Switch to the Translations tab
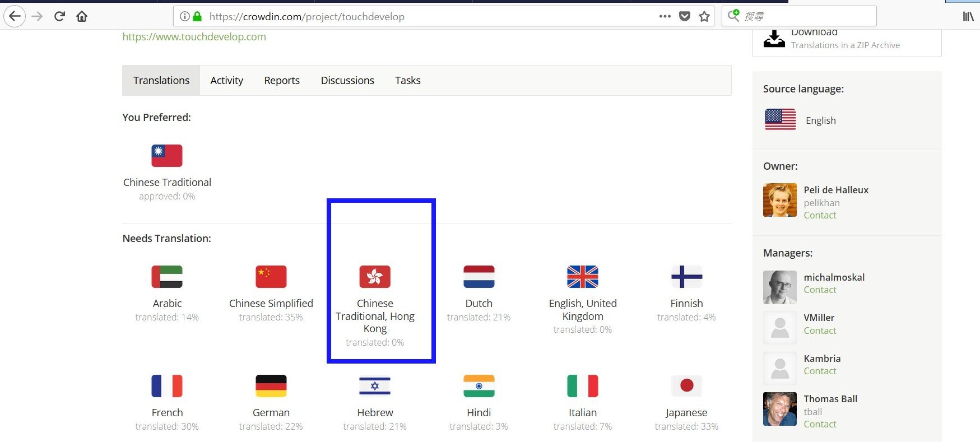The height and width of the screenshot is (442, 980). pos(161,81)
